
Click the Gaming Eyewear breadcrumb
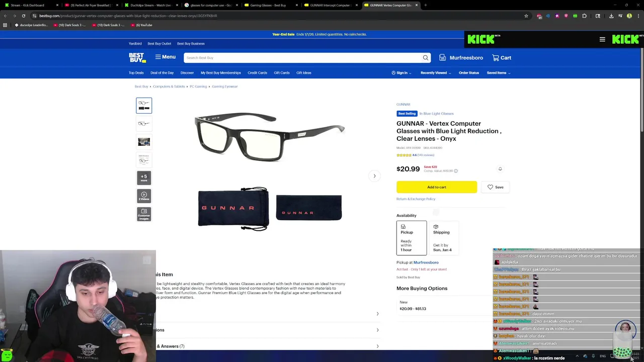pyautogui.click(x=224, y=86)
